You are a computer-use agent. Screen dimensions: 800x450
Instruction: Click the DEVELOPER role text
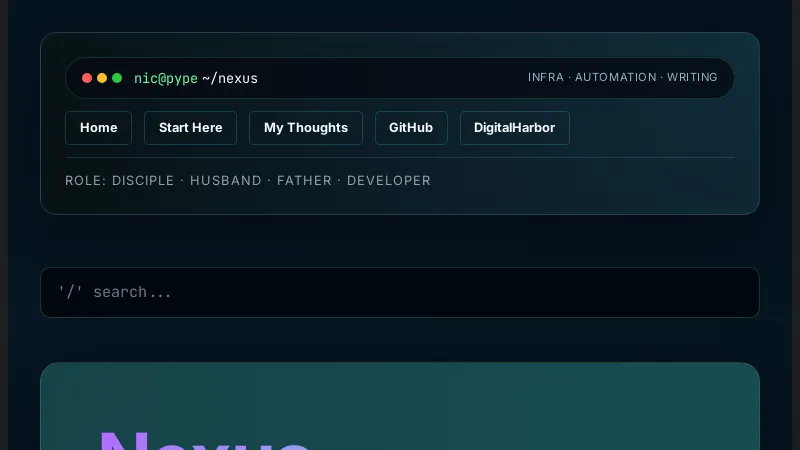click(389, 181)
